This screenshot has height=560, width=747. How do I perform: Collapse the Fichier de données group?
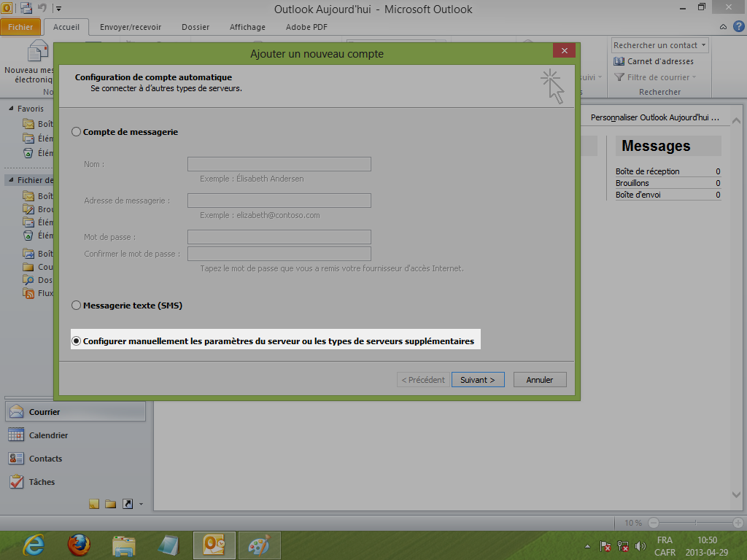11,180
